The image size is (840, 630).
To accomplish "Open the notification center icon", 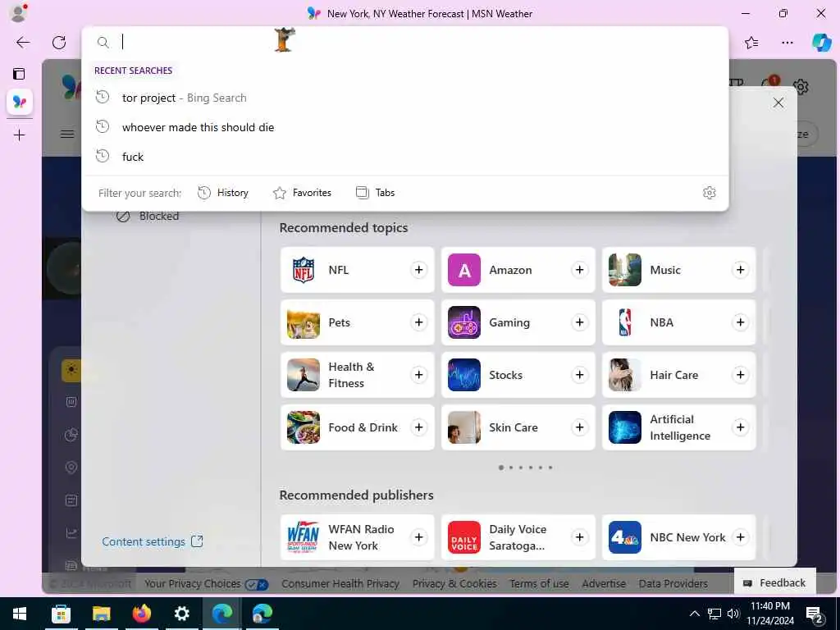I will click(815, 614).
